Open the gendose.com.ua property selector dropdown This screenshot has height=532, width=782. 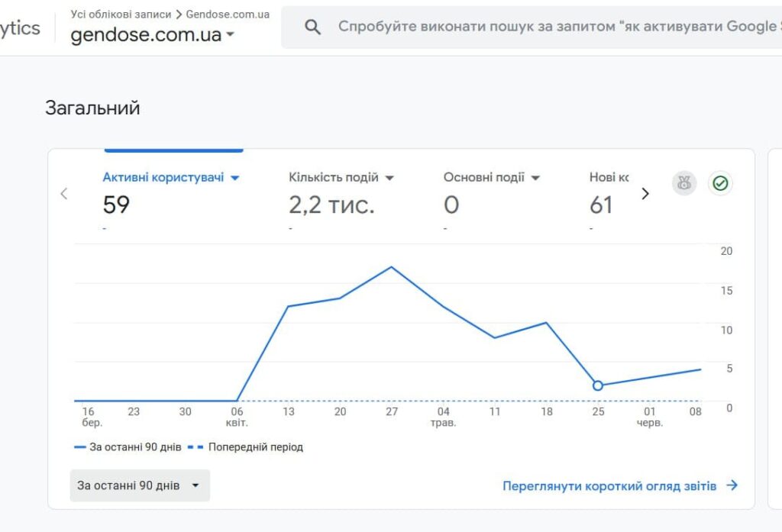click(x=153, y=34)
